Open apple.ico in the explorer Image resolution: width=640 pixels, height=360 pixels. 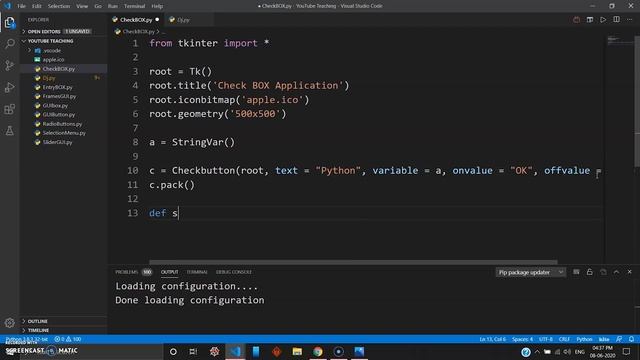[53, 60]
